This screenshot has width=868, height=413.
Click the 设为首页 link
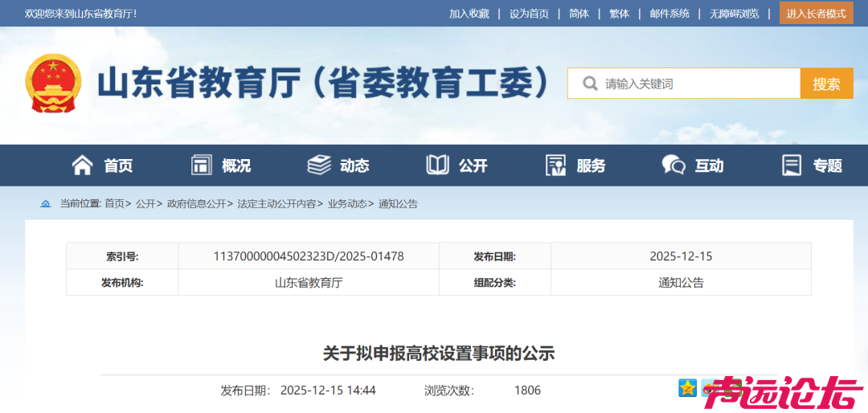click(529, 14)
